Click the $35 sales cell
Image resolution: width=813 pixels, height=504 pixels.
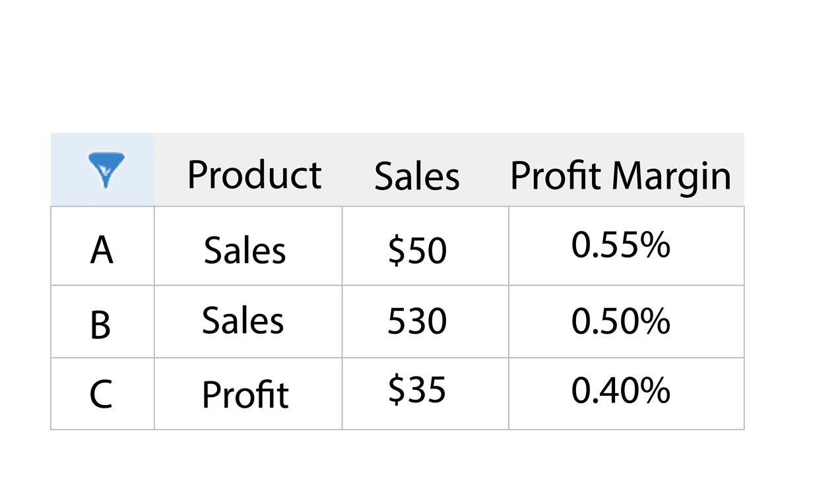click(417, 389)
